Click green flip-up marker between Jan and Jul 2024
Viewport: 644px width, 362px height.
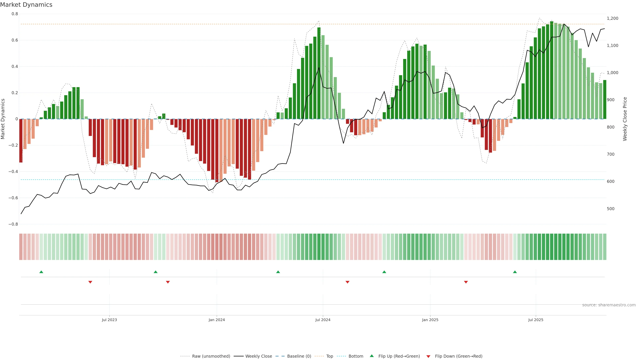click(278, 272)
